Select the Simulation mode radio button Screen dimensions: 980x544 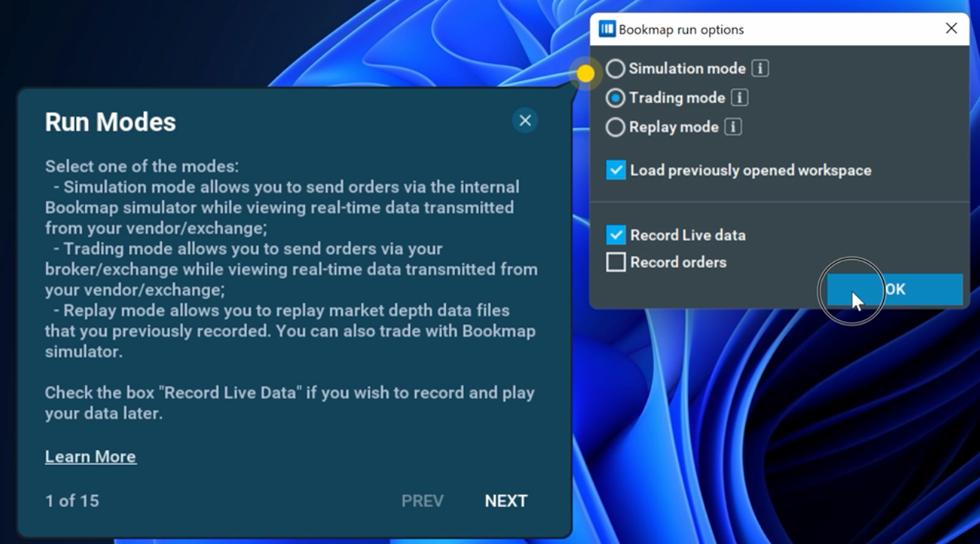pyautogui.click(x=615, y=69)
